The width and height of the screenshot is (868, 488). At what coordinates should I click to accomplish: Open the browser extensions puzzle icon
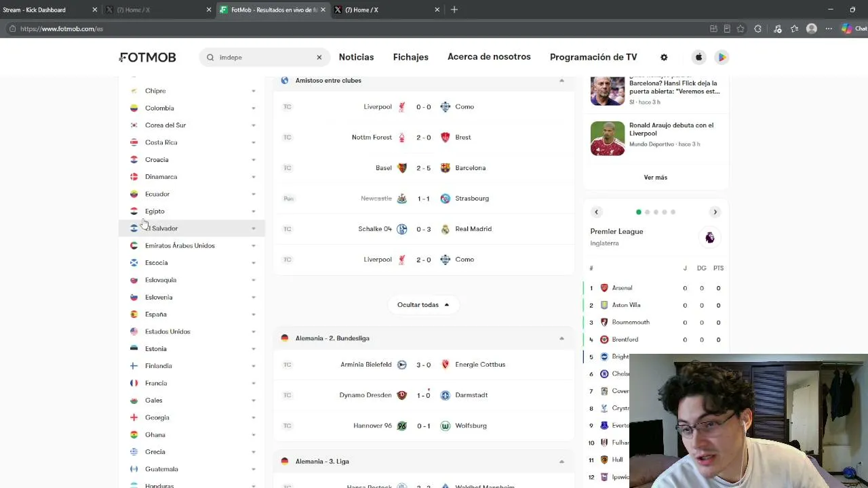757,28
